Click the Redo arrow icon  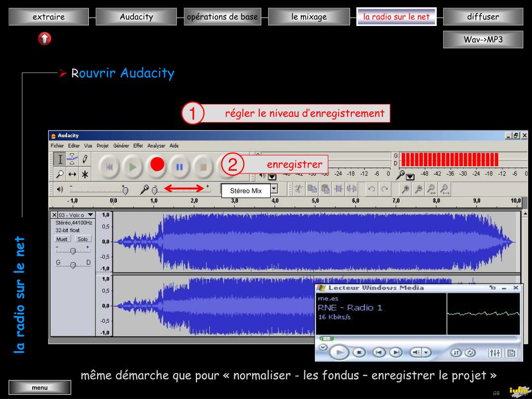(384, 189)
